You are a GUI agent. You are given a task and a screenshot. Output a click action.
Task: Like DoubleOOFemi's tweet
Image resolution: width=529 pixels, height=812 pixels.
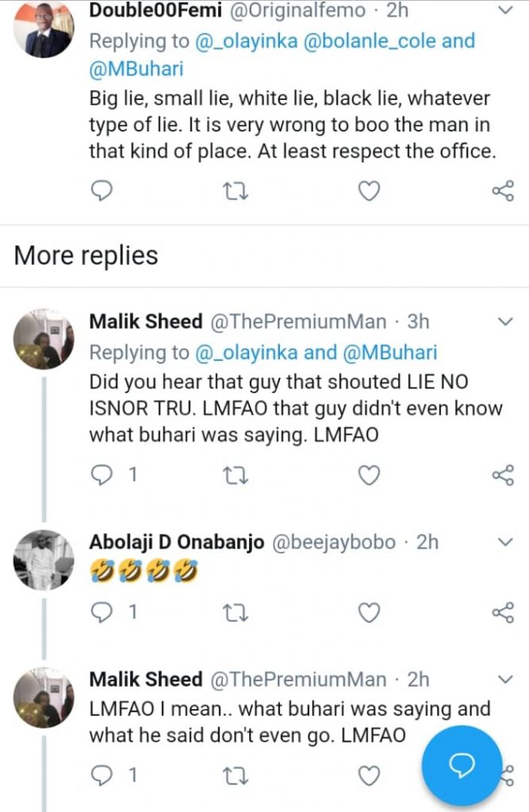(369, 190)
